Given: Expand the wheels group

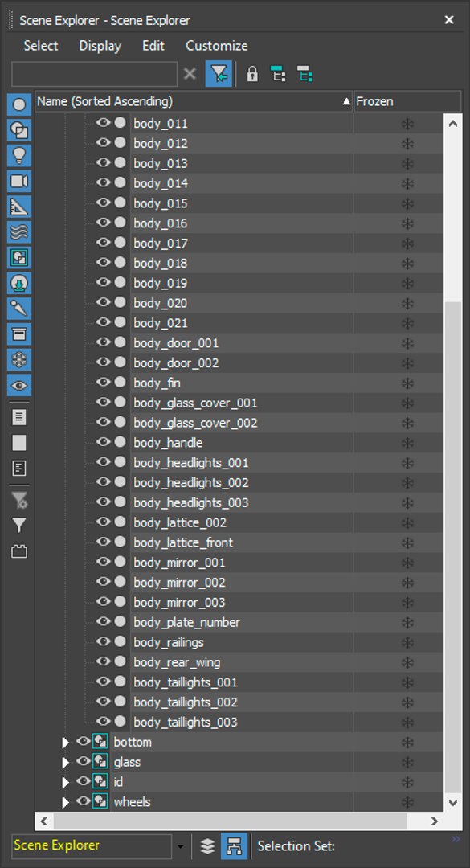Looking at the screenshot, I should (x=66, y=802).
